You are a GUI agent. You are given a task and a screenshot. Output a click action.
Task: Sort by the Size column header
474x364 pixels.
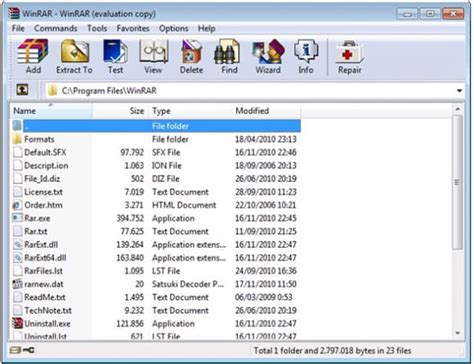[120, 111]
